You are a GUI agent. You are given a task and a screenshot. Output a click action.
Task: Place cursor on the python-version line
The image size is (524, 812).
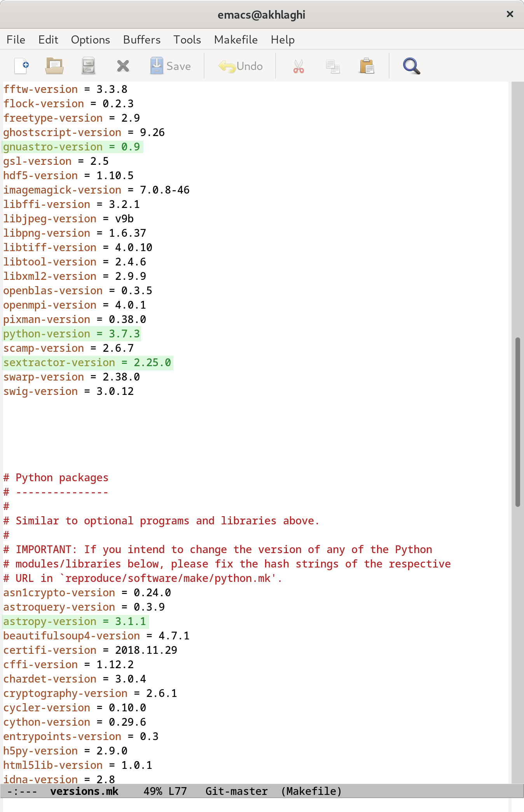click(x=72, y=334)
